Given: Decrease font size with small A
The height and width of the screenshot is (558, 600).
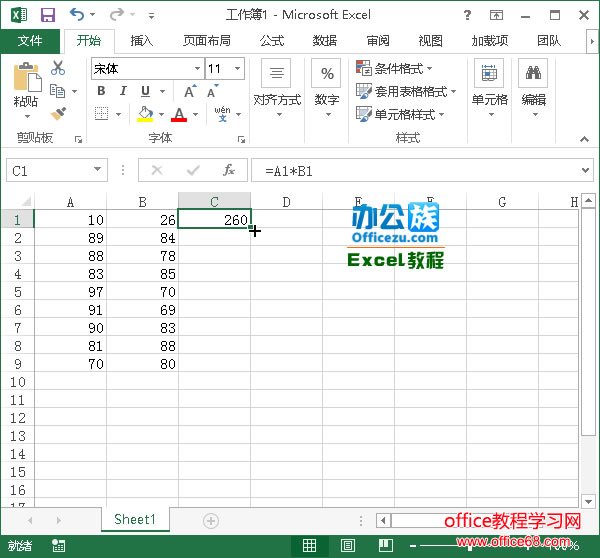Looking at the screenshot, I should click(212, 91).
